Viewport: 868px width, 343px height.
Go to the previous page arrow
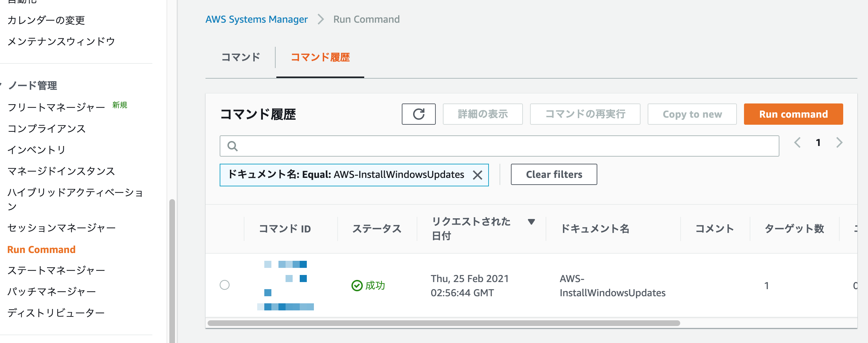(x=797, y=142)
